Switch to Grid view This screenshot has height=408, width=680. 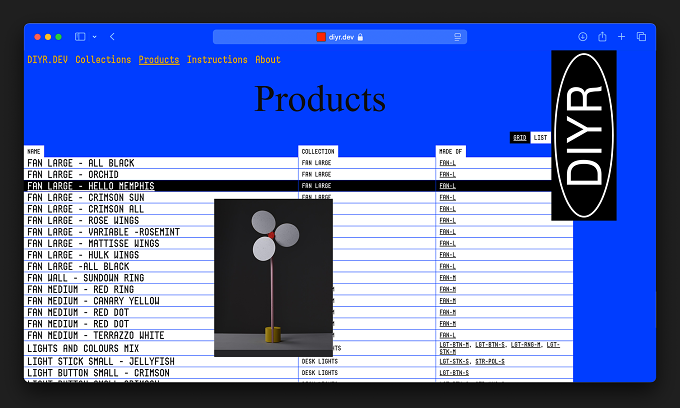(520, 137)
